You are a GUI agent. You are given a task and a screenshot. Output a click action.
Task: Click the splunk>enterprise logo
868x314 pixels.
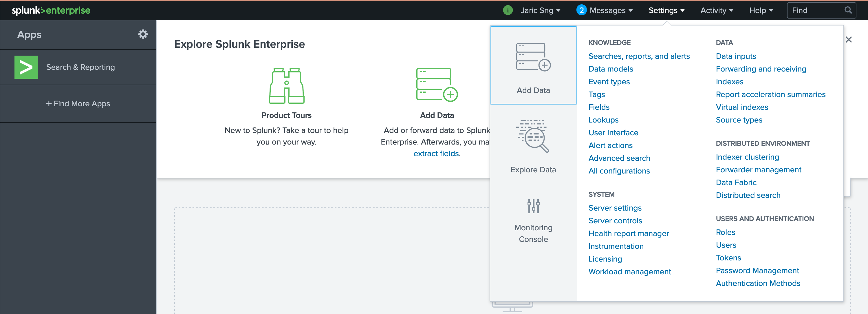pyautogui.click(x=51, y=10)
